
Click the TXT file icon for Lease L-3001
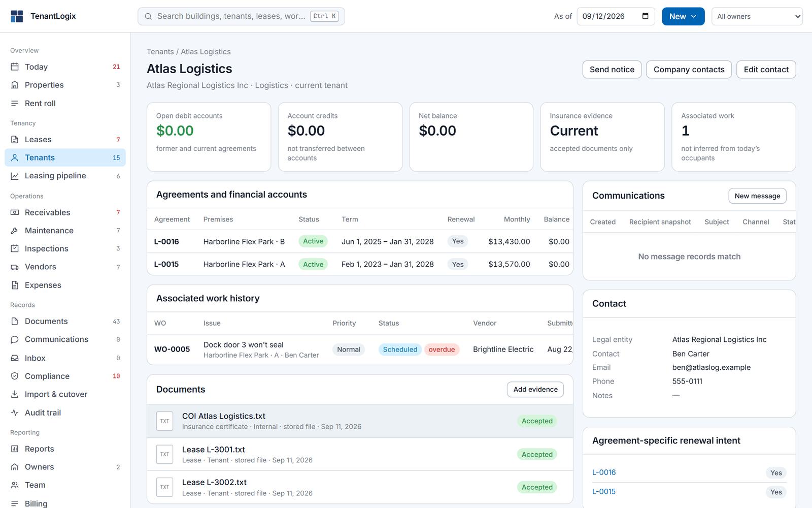[x=164, y=454]
